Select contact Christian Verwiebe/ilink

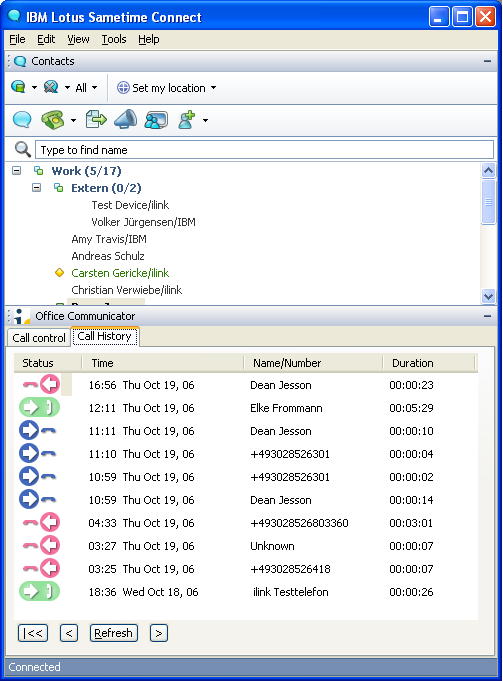point(126,290)
